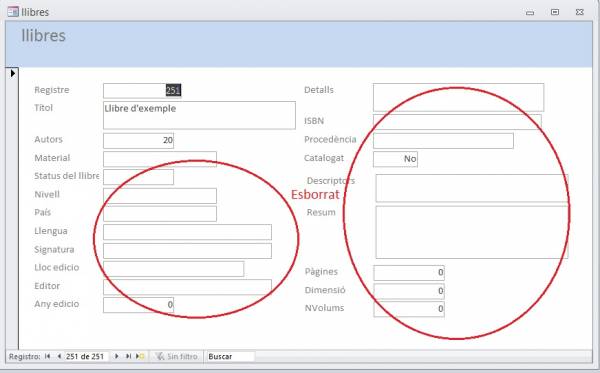Viewport: 600px width, 373px height.
Task: Click the NVolums label
Action: pos(324,308)
